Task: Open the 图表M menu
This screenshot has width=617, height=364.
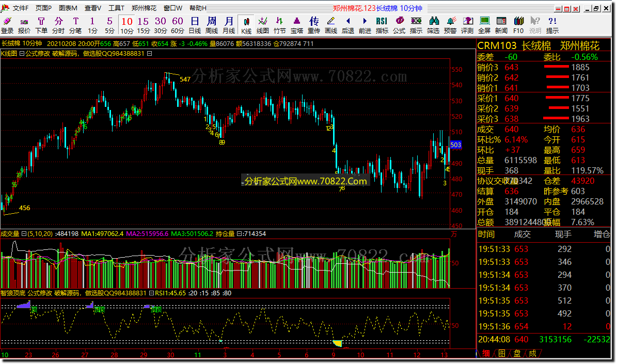Action: point(68,8)
